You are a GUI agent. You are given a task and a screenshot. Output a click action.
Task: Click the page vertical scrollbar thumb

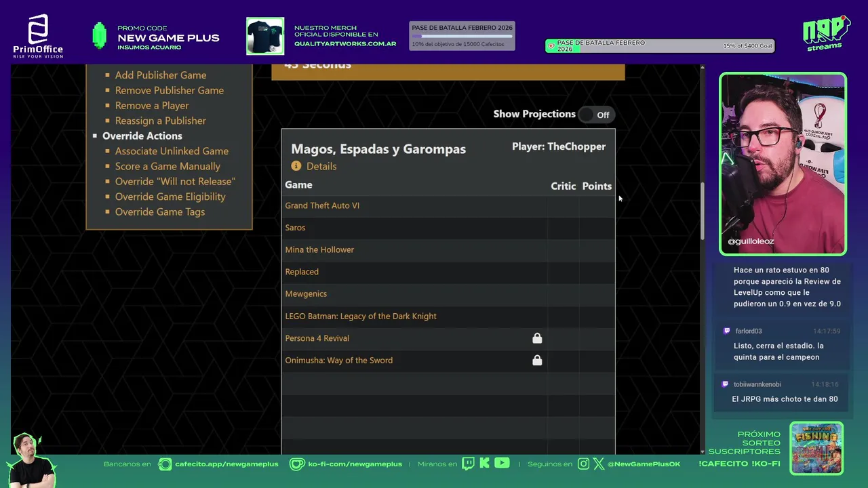[x=702, y=211]
